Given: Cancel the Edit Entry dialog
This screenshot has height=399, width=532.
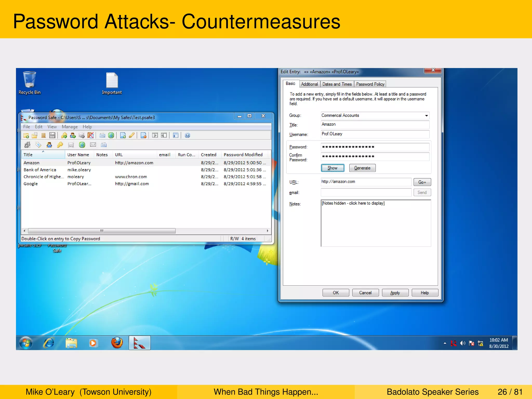Looking at the screenshot, I should 365,293.
